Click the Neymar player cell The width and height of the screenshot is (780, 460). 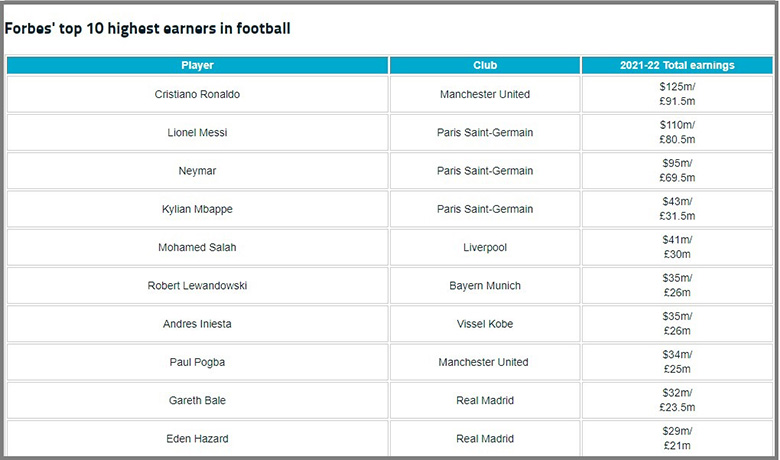point(197,171)
